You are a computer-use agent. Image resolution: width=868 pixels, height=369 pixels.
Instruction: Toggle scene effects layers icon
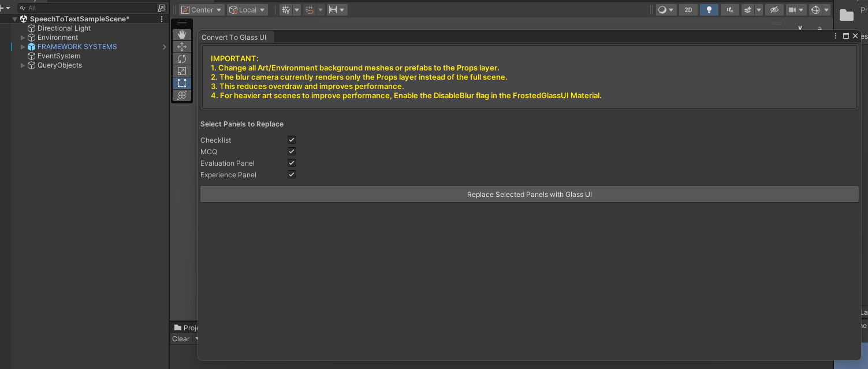click(x=748, y=10)
